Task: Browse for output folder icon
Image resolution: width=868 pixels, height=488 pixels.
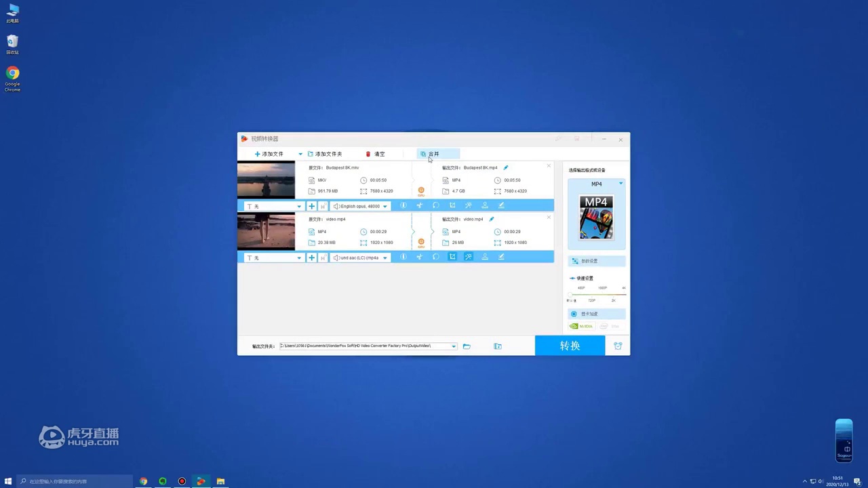Action: coord(467,346)
